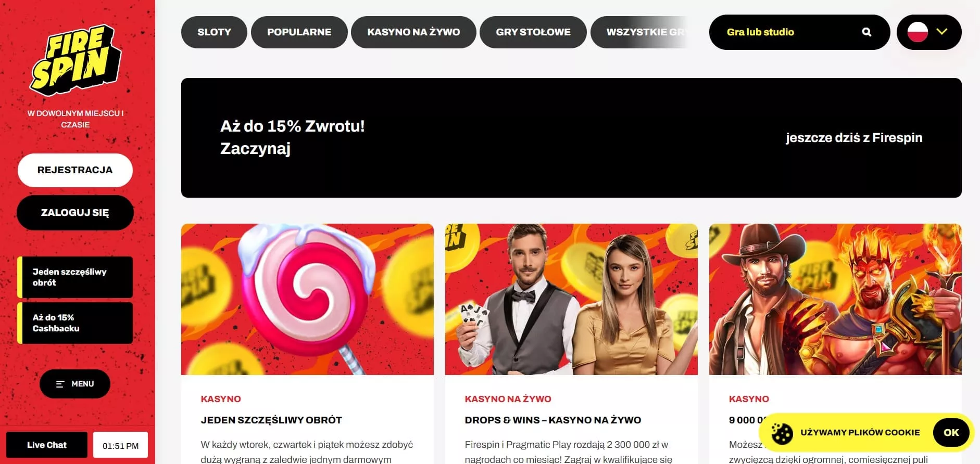Open Jeden szczęśliwy obrót promo link
980x464 pixels.
[x=75, y=277]
